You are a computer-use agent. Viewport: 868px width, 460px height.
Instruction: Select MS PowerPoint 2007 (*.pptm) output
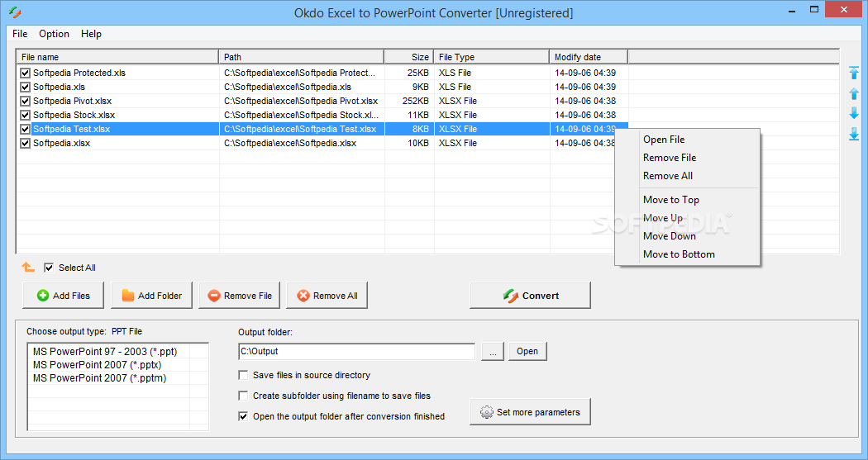coord(100,378)
